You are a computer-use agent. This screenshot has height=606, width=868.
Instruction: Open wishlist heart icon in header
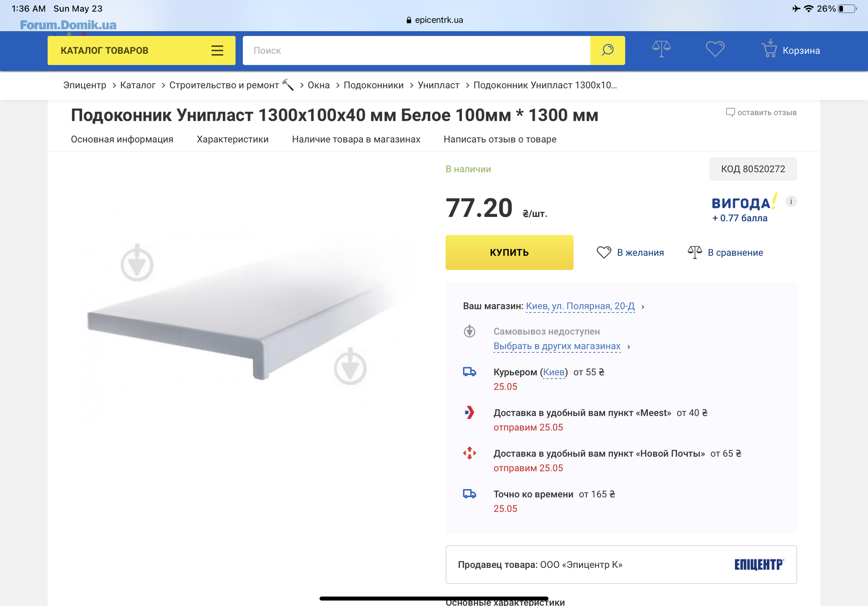(715, 49)
